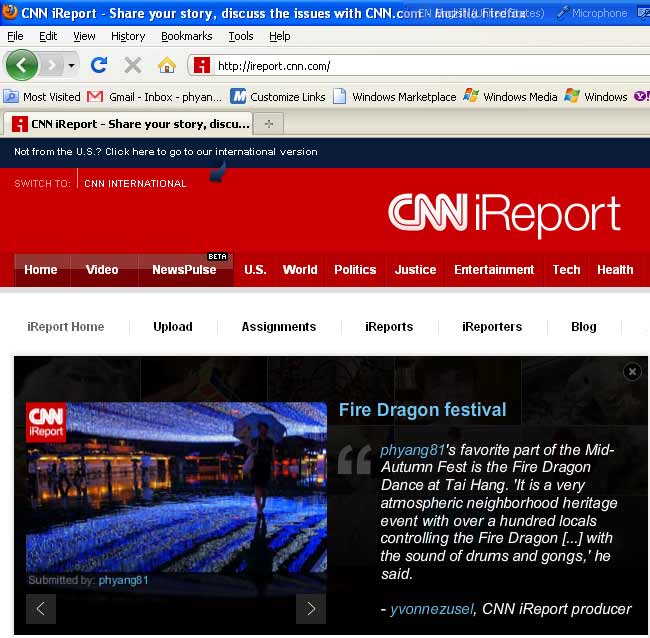This screenshot has height=638, width=650.
Task: Open phyang81 profile in Submitted by line
Action: tap(123, 580)
